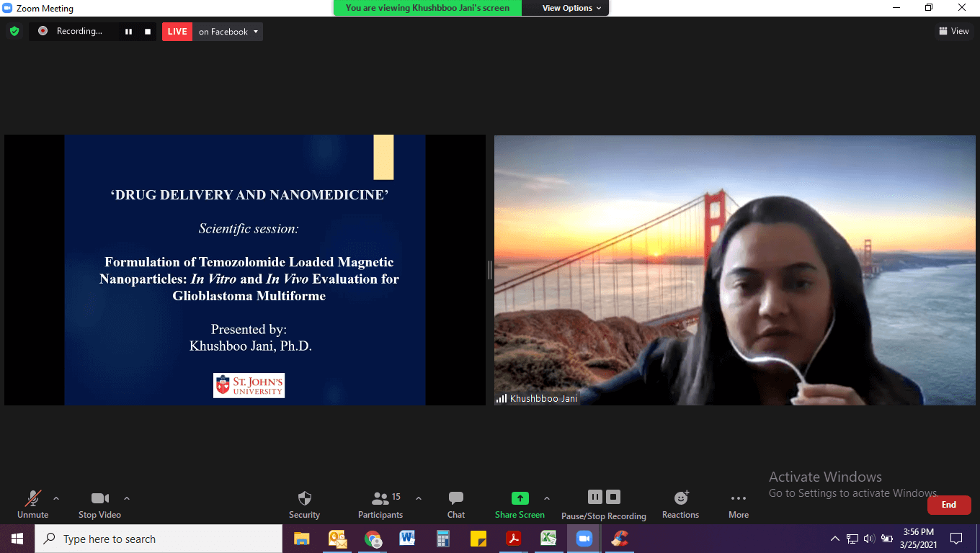Screen dimensions: 980x553
Task: Pause recording in the bottom meeting toolbar
Action: pyautogui.click(x=594, y=497)
